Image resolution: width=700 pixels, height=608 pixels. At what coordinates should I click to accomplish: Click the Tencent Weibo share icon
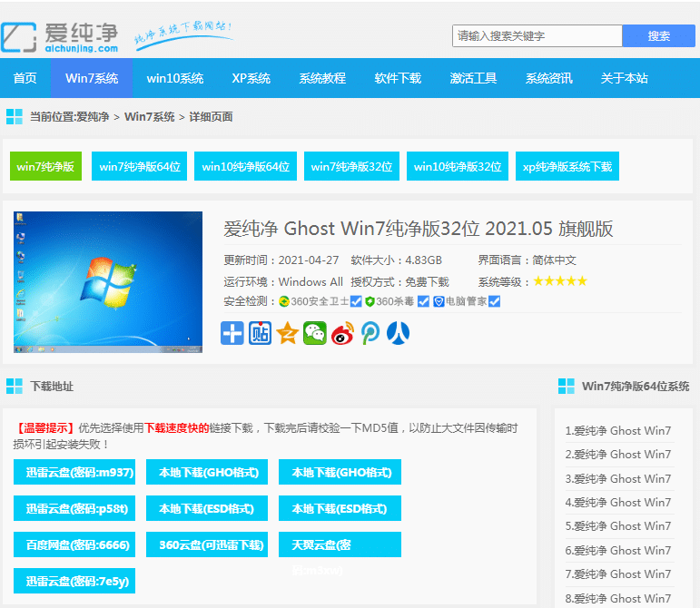point(370,333)
